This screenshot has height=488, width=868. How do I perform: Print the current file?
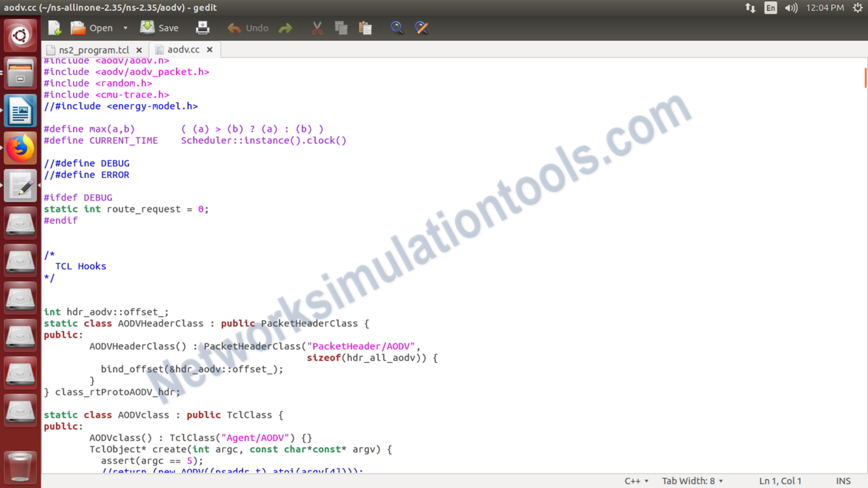pos(202,28)
